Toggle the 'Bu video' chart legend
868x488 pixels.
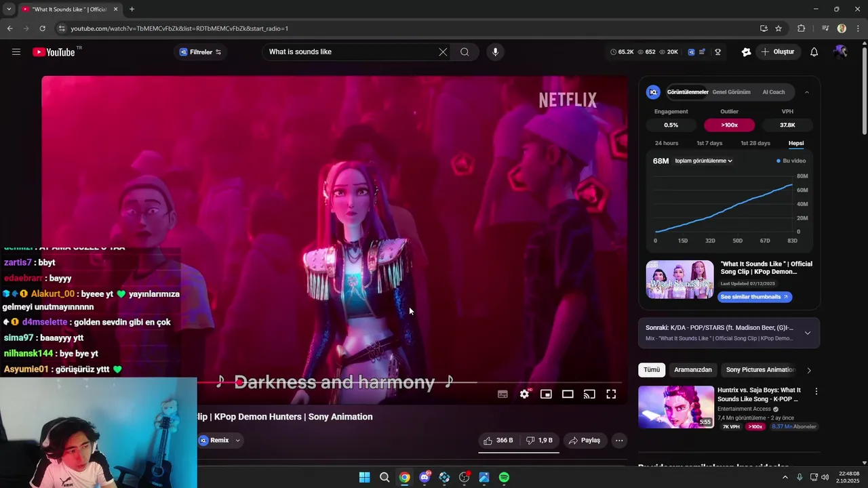pos(791,161)
